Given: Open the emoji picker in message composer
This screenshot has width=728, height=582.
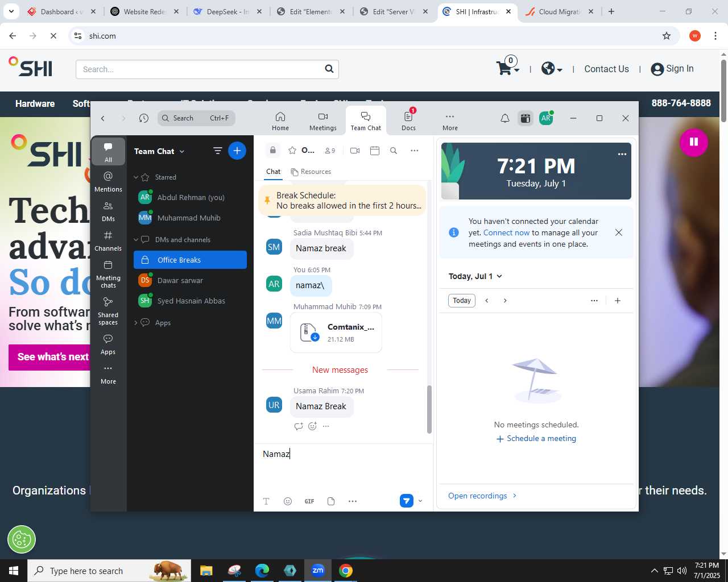Looking at the screenshot, I should (x=288, y=501).
